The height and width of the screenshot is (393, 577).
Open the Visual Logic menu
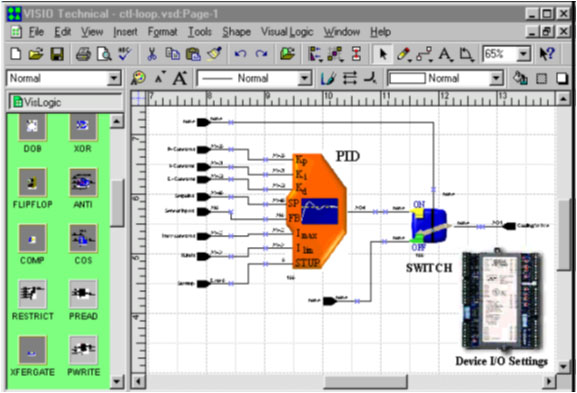(287, 32)
